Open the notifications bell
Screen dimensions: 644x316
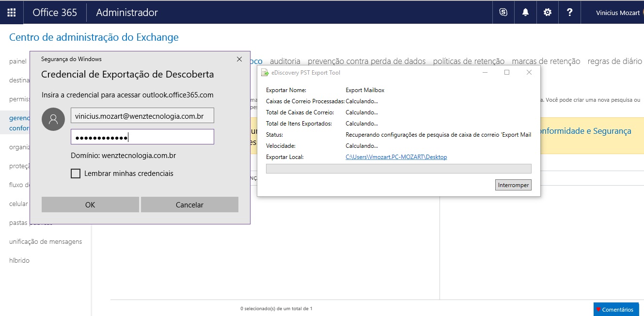click(x=525, y=13)
